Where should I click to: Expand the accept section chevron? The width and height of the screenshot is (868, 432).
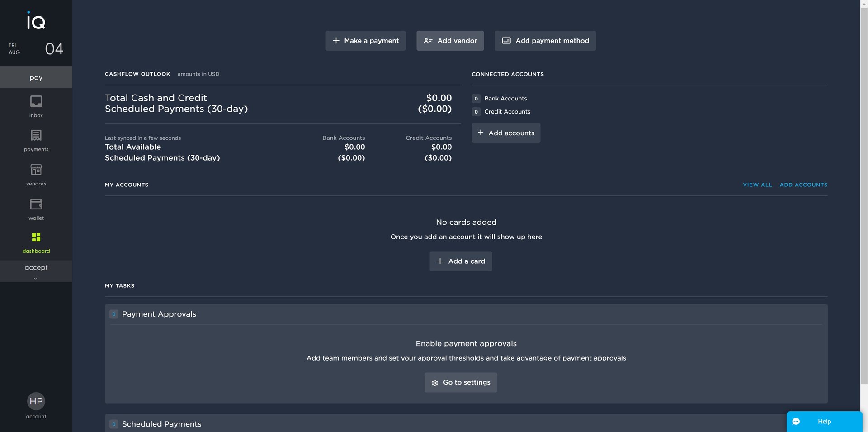point(35,279)
